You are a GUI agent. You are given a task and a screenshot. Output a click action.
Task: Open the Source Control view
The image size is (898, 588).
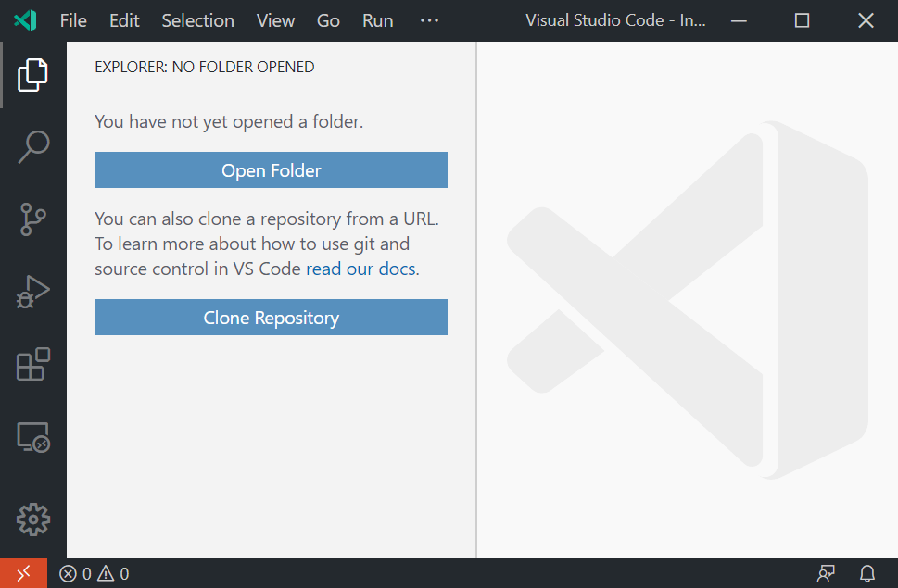click(x=33, y=219)
